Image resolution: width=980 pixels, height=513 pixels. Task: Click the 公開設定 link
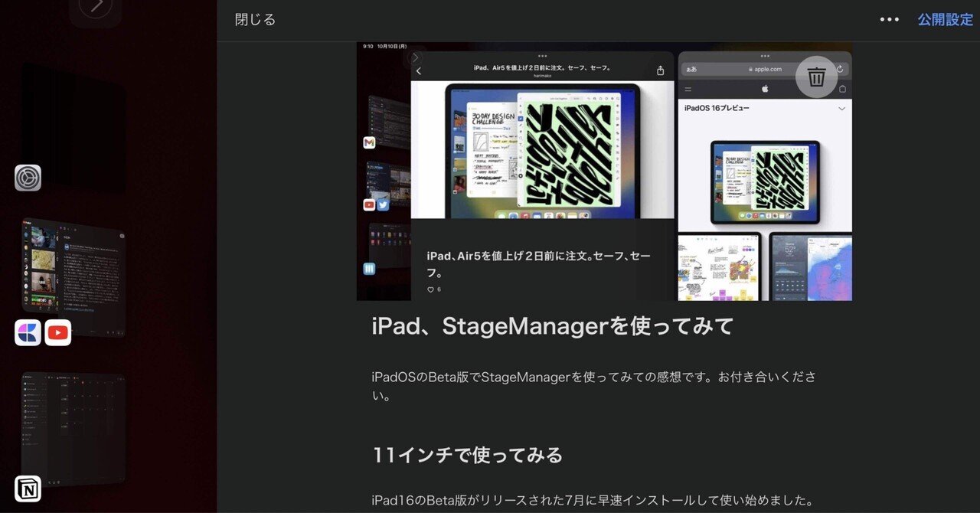(x=946, y=19)
